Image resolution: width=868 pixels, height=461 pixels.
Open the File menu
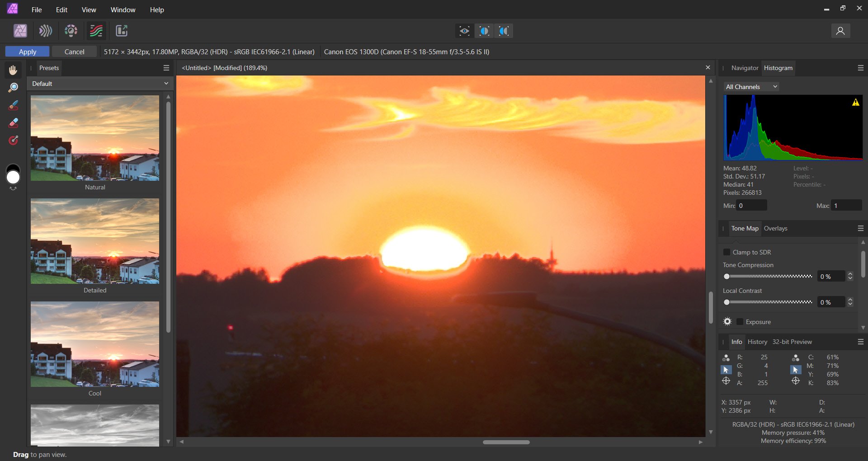click(x=37, y=9)
